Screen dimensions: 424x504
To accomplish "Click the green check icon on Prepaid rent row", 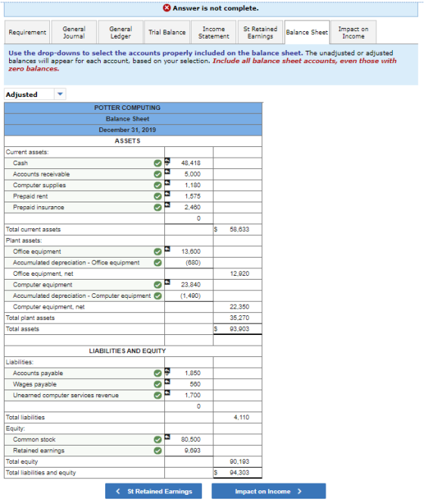I will point(157,196).
